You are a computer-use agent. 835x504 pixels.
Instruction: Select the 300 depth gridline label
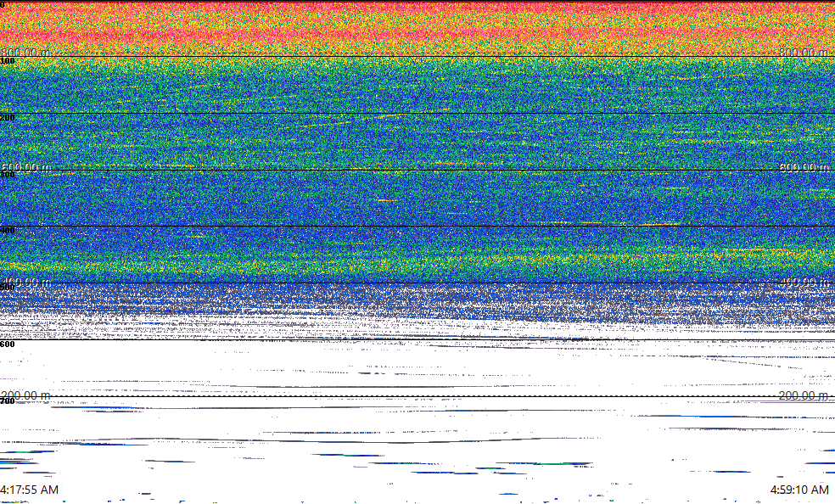click(8, 175)
